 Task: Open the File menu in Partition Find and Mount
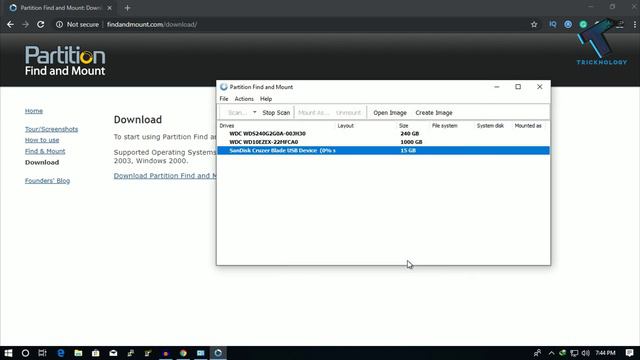[x=224, y=99]
